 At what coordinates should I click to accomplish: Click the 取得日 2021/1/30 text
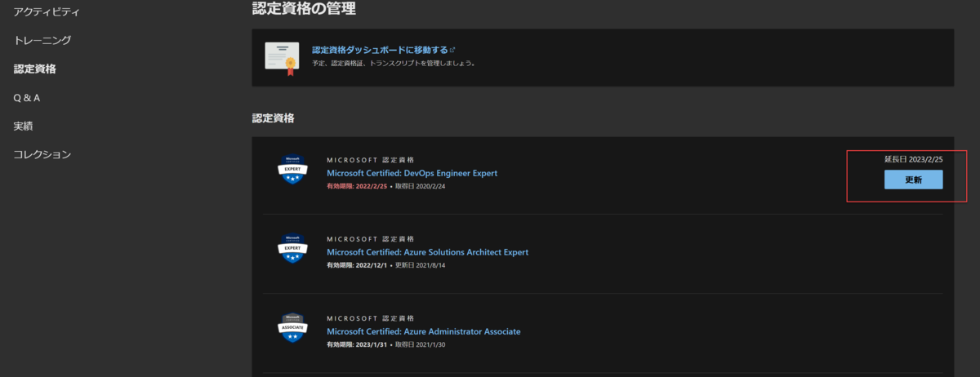coord(419,344)
